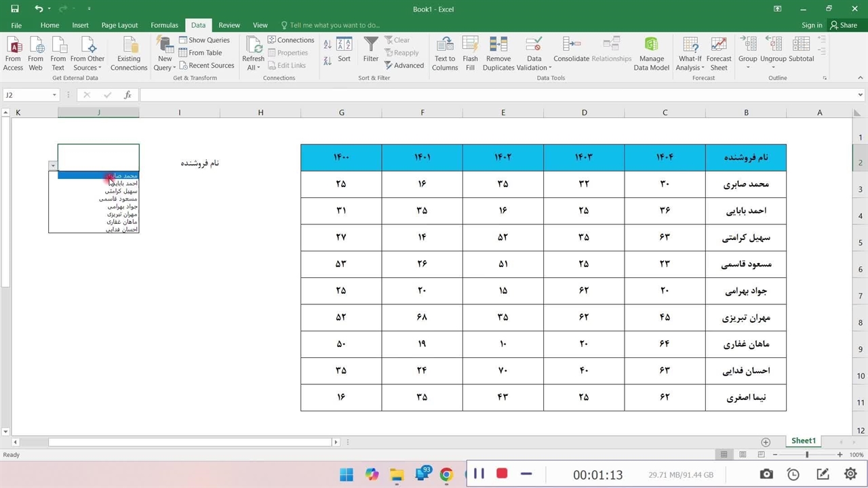The height and width of the screenshot is (488, 868).
Task: Apply the Filter funnel icon
Action: (370, 46)
